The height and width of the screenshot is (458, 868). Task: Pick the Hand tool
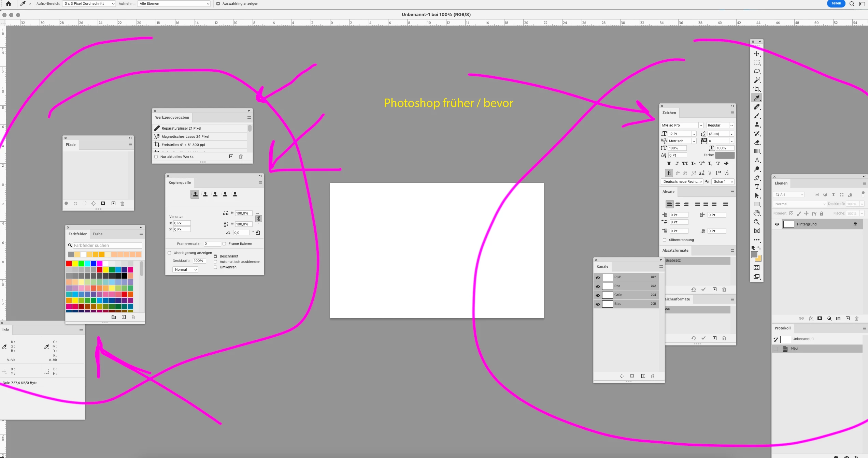(757, 213)
